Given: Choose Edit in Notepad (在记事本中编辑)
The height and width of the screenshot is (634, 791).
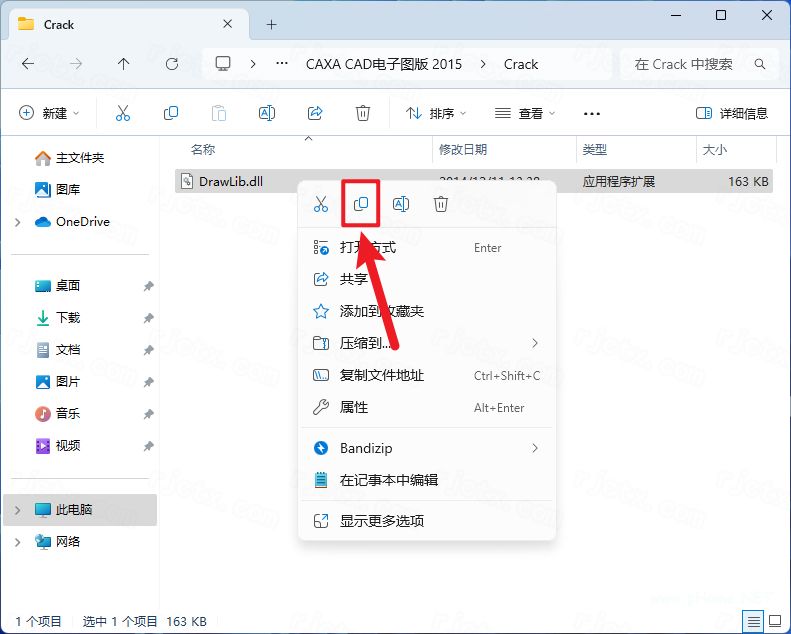Looking at the screenshot, I should 427,480.
